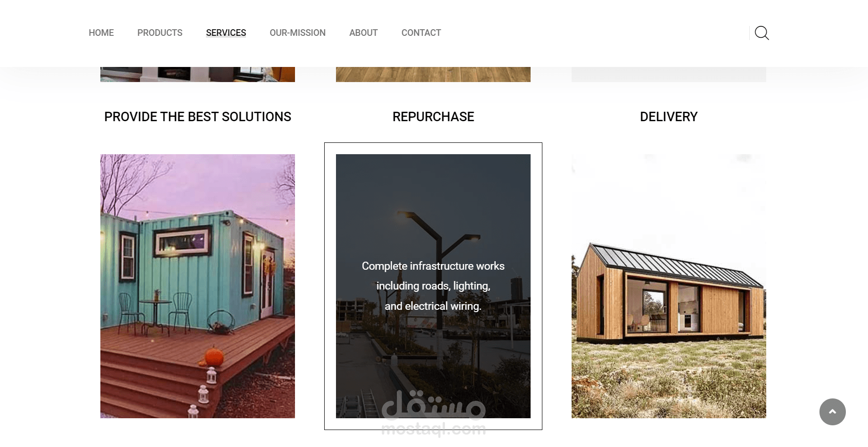Image resolution: width=868 pixels, height=447 pixels.
Task: Click the fireplace interior image strip
Action: [x=197, y=74]
